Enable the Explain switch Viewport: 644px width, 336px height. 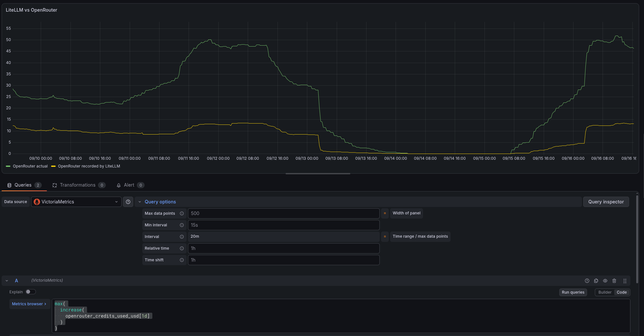(x=30, y=292)
